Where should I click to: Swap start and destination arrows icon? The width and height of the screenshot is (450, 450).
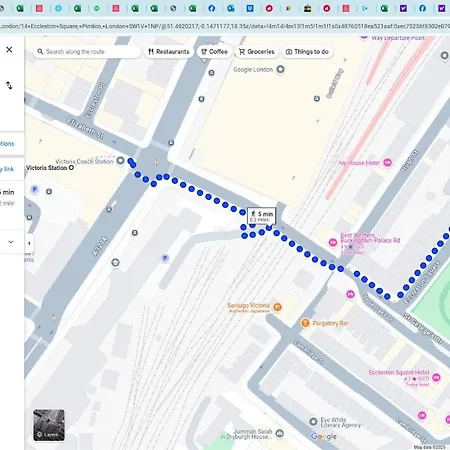pyautogui.click(x=9, y=86)
